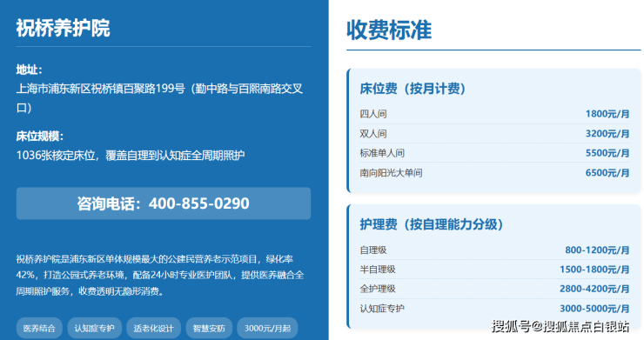
Task: Click the 南向阳光大单间 row label
Action: (x=391, y=173)
